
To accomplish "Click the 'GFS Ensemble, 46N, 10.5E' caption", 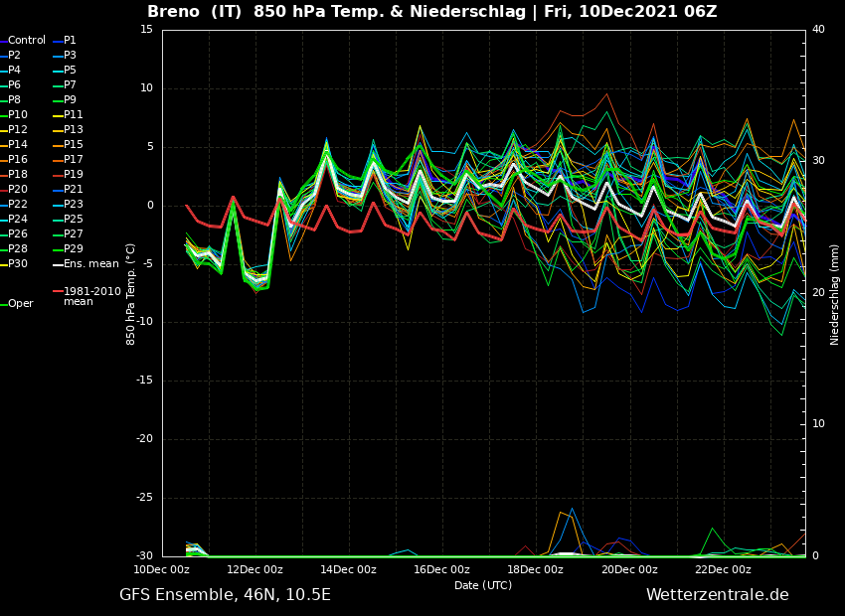I will (x=225, y=595).
